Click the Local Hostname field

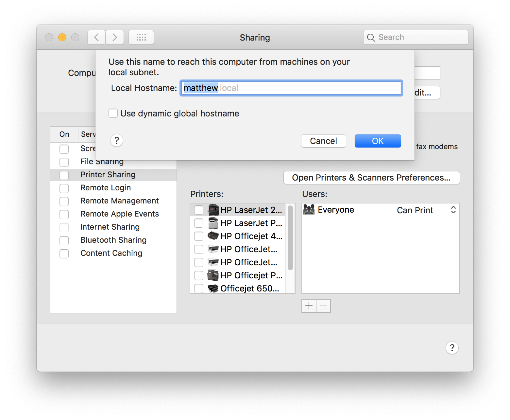pyautogui.click(x=291, y=88)
